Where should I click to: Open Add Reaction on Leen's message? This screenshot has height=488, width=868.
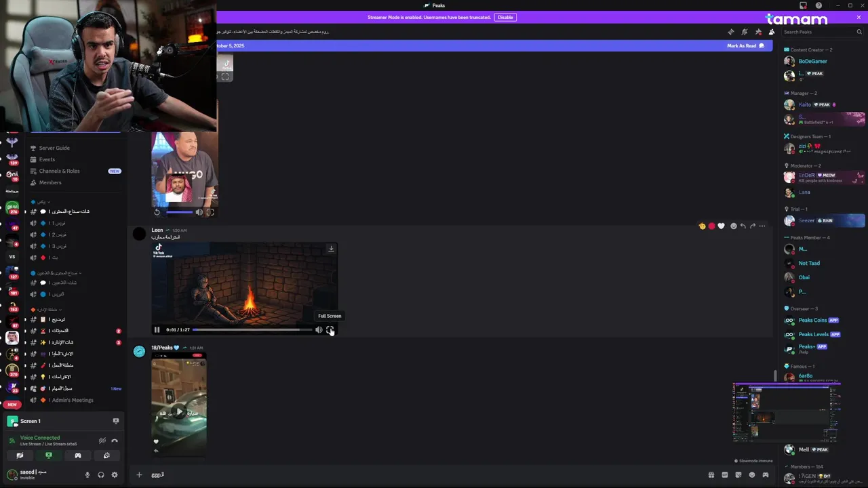(733, 226)
